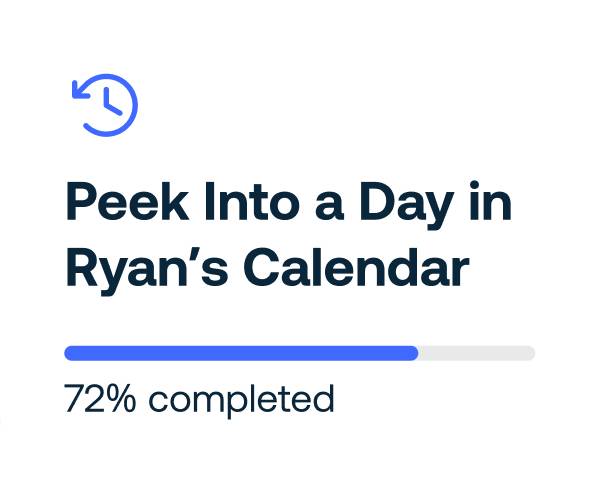Screen dimensions: 598x484
Task: Click the "72% completed" status text
Action: pyautogui.click(x=199, y=401)
